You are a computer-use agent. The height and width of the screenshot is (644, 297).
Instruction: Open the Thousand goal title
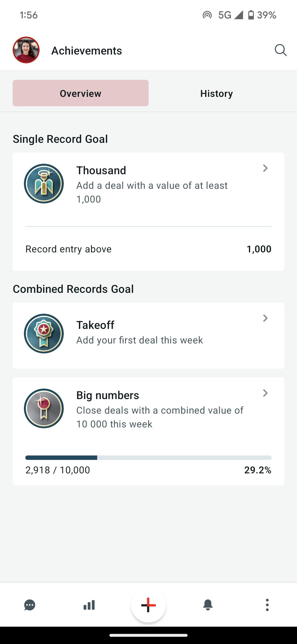click(101, 170)
